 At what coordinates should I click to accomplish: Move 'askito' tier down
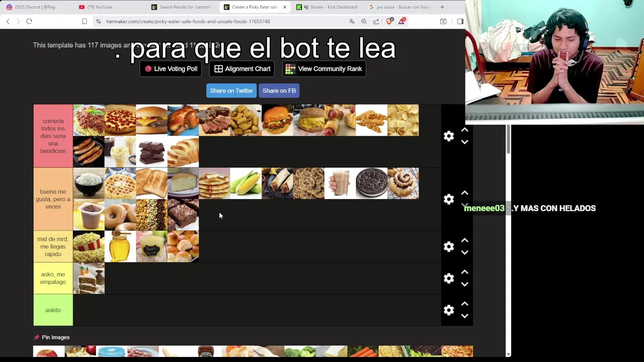coord(465,316)
